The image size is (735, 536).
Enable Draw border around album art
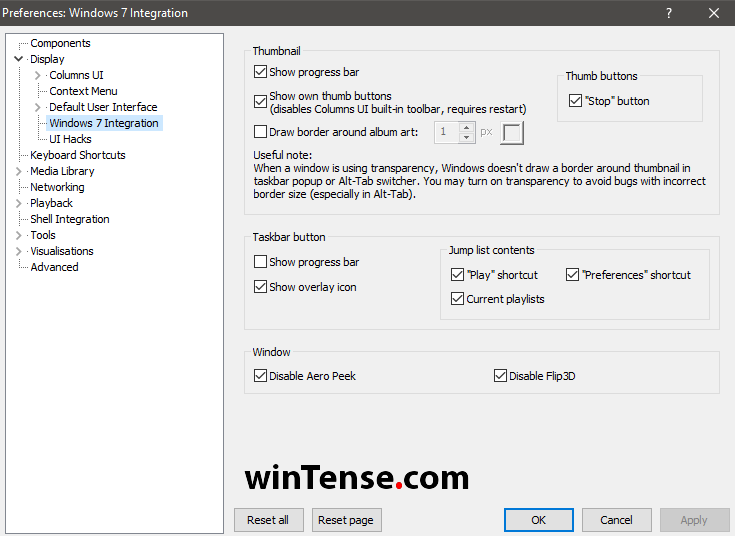261,132
